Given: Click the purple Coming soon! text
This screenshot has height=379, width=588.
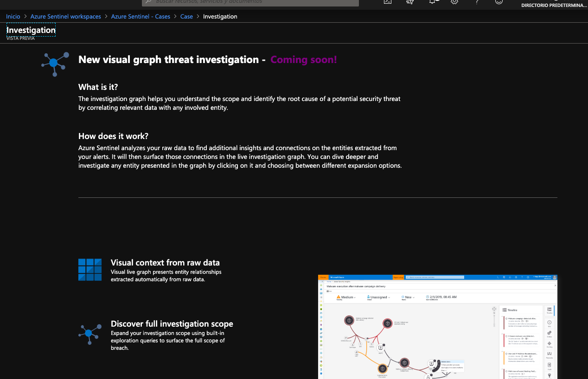Looking at the screenshot, I should coord(303,60).
